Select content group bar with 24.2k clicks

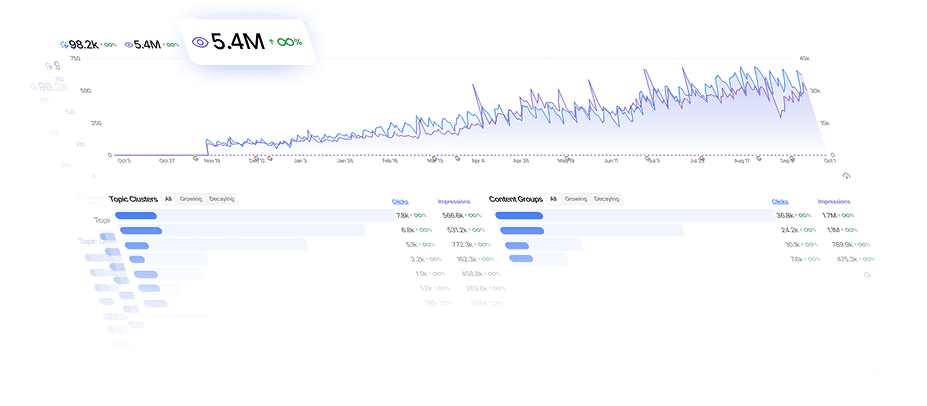pos(592,230)
